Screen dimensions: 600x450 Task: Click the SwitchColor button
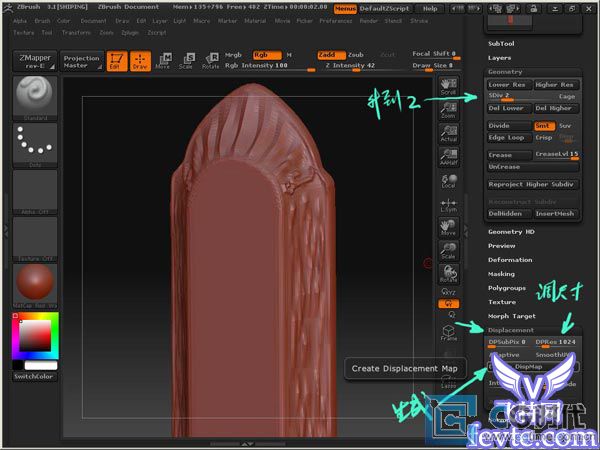[34, 377]
